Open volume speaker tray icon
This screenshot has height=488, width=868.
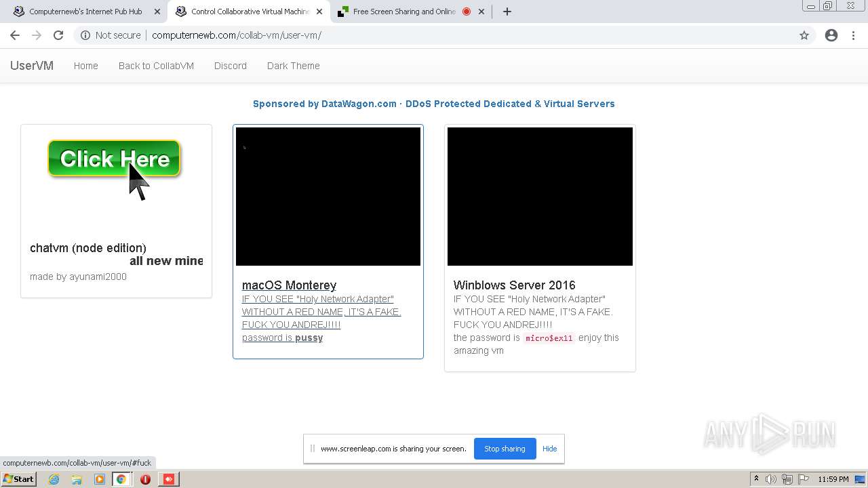[772, 479]
